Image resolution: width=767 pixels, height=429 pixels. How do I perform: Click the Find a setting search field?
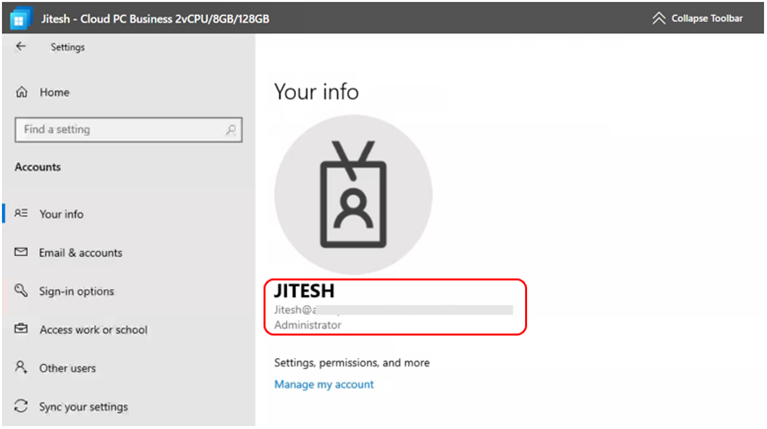tap(120, 130)
